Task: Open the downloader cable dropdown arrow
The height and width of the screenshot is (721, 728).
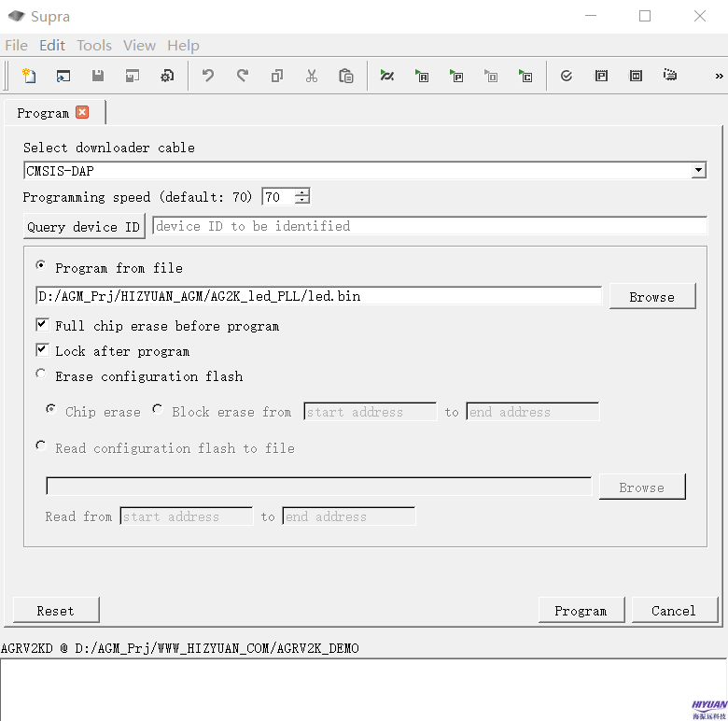Action: (698, 171)
